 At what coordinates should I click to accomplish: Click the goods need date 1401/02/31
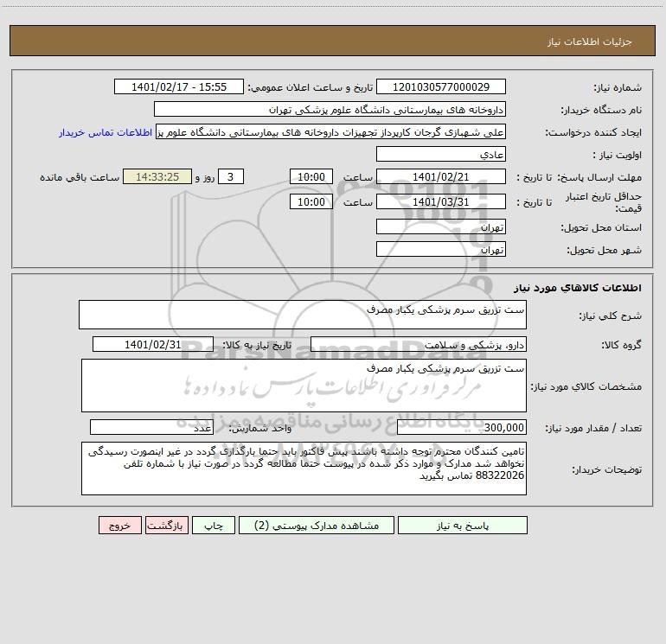153,345
